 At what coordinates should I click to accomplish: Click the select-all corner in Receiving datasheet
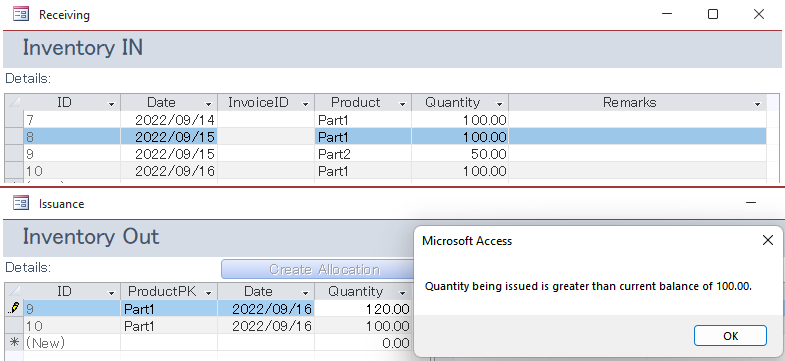tap(14, 102)
